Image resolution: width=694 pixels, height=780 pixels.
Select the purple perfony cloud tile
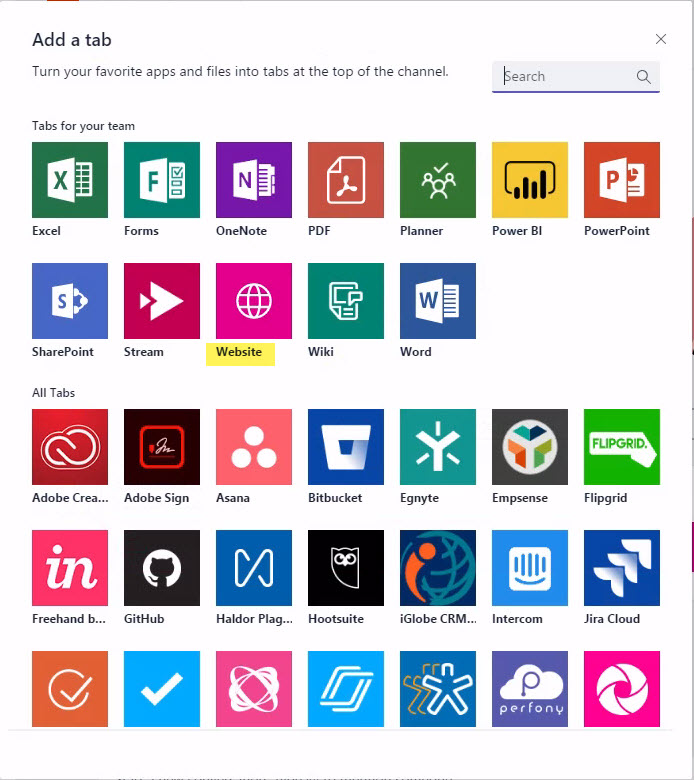[530, 689]
